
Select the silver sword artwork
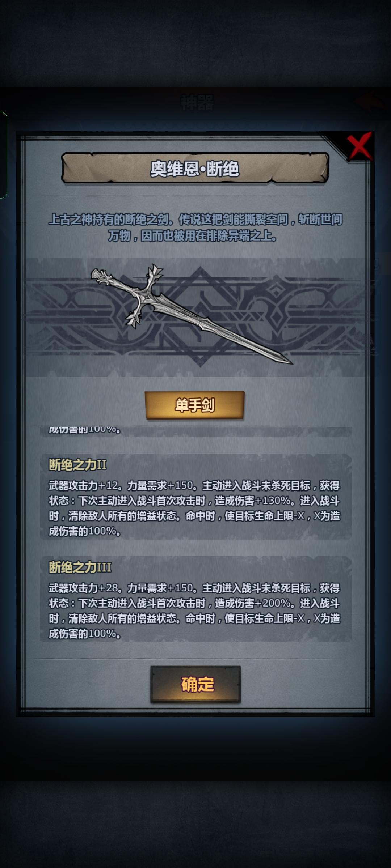click(x=191, y=314)
